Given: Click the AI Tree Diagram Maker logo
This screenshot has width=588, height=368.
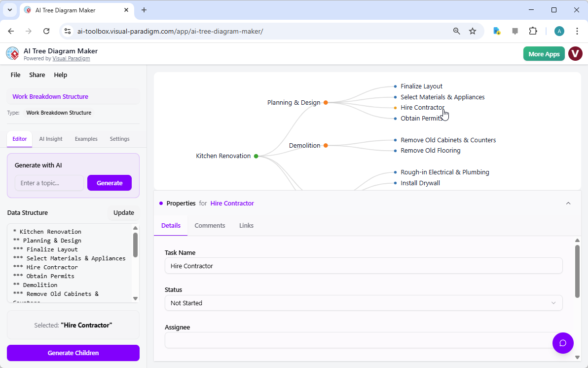Looking at the screenshot, I should tap(12, 53).
